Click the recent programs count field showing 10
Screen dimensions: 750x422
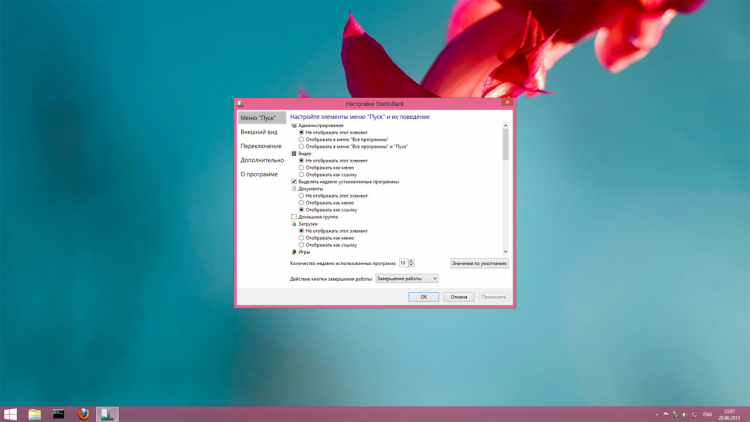coord(404,263)
